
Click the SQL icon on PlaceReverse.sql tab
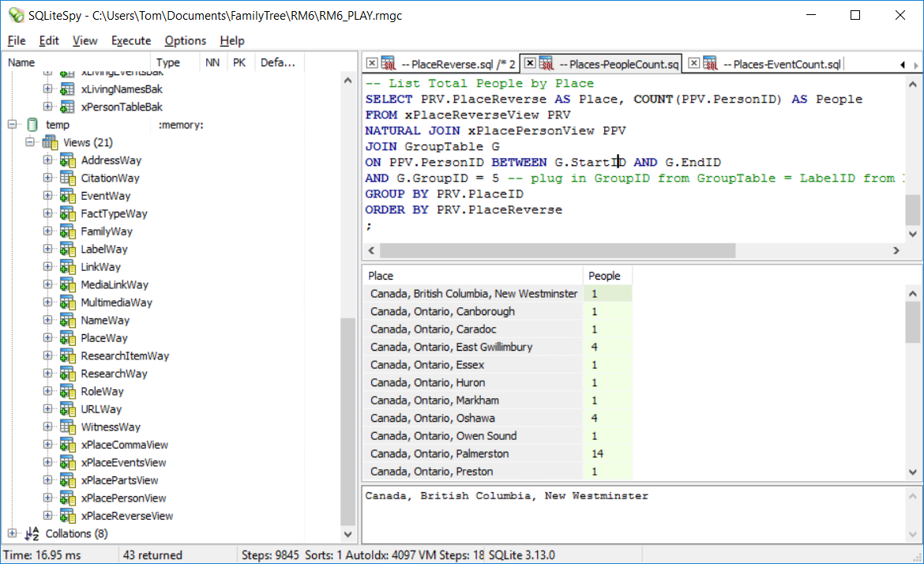point(389,64)
